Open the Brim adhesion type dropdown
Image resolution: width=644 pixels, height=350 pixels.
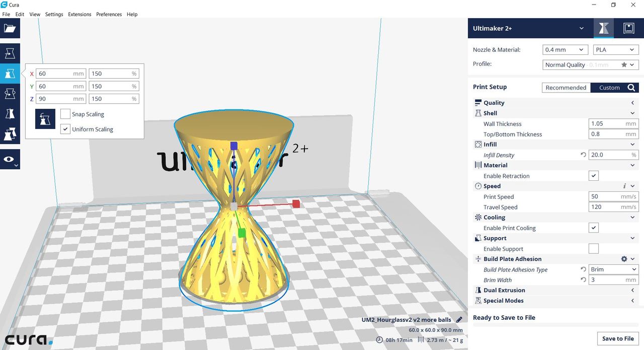[613, 269]
